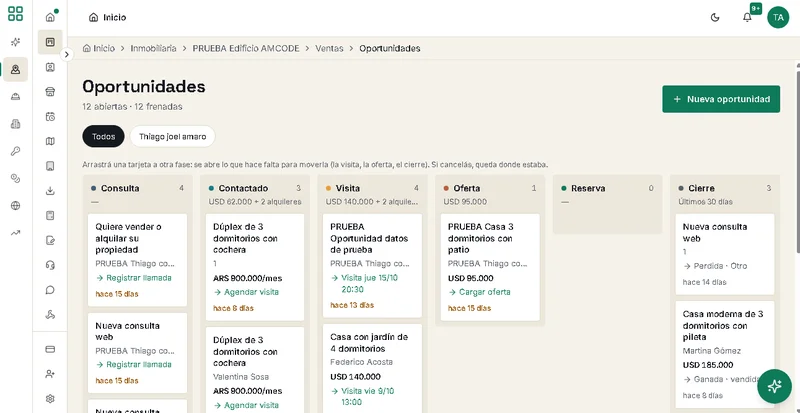
Task: Click Visita vie 9/10 13:00 link
Action: [x=362, y=397]
